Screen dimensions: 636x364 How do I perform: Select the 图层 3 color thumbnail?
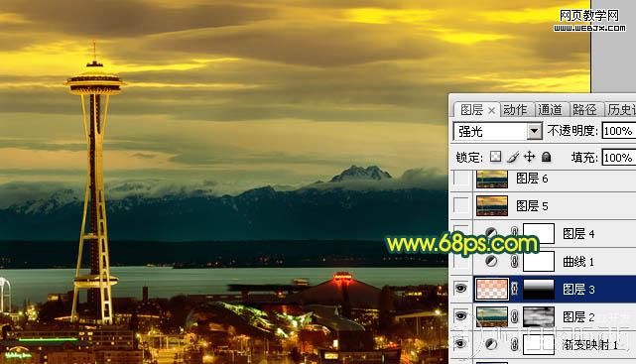tap(491, 289)
